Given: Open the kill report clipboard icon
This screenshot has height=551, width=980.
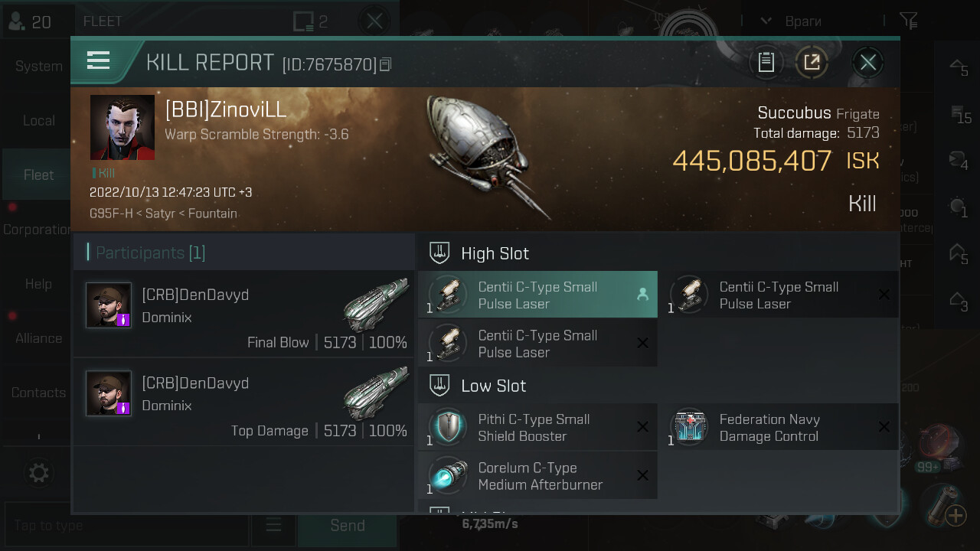Looking at the screenshot, I should click(766, 62).
